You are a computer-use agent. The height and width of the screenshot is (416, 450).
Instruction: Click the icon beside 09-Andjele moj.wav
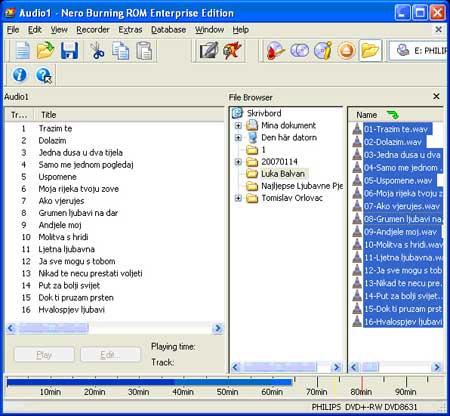pyautogui.click(x=357, y=232)
